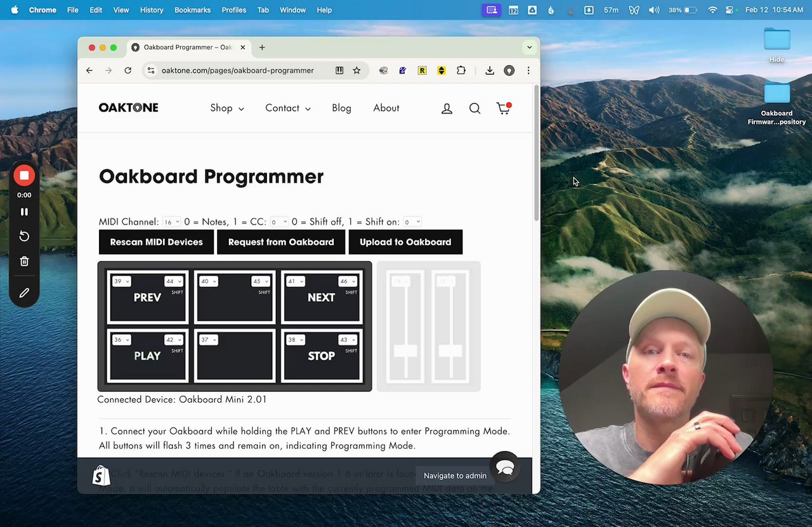Go to the About page
This screenshot has width=812, height=527.
[x=386, y=108]
